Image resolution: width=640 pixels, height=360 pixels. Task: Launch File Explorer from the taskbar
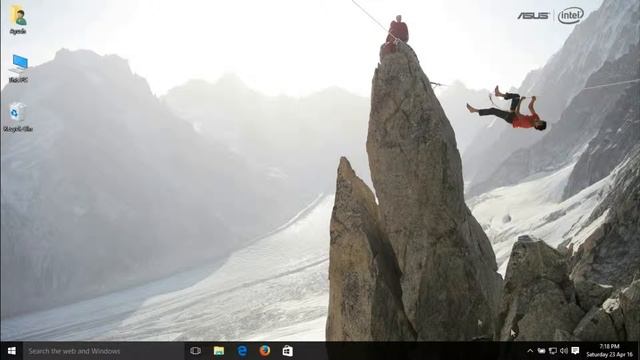click(219, 351)
